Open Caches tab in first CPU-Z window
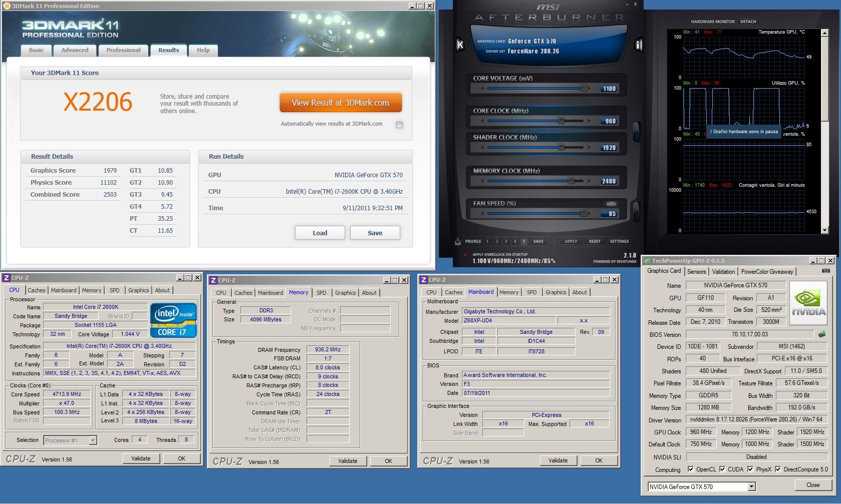This screenshot has height=504, width=841. (x=36, y=290)
